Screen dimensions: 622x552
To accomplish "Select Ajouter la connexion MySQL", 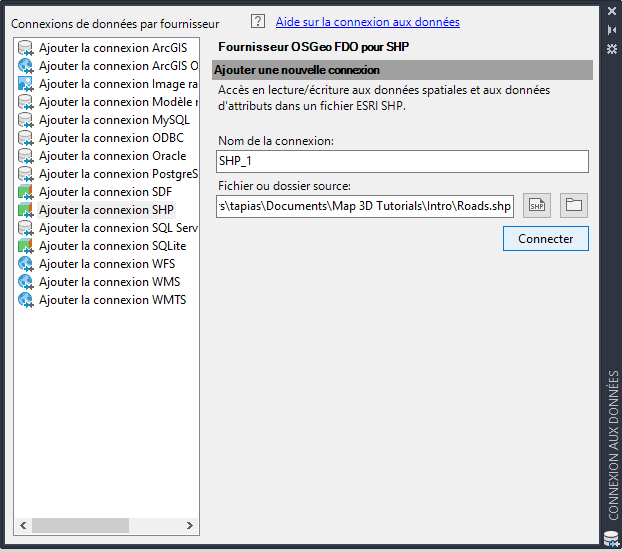I will click(x=114, y=120).
